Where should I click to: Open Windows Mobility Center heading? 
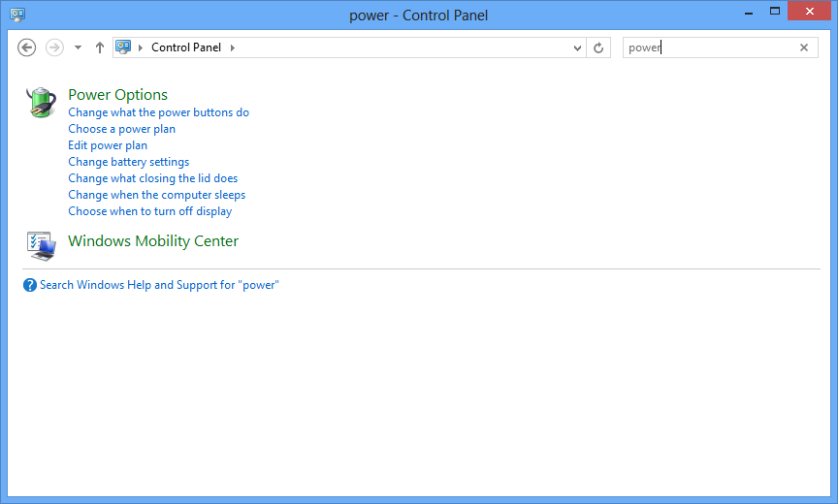tap(153, 241)
